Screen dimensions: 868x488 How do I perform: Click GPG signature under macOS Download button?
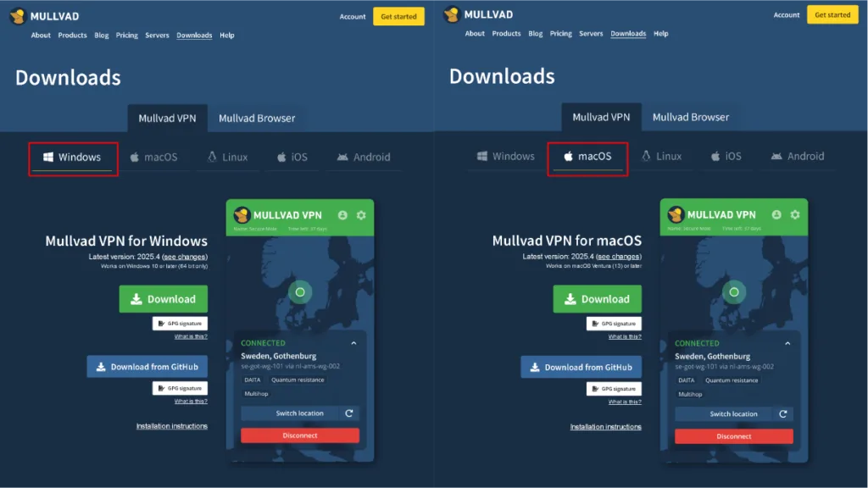(614, 324)
